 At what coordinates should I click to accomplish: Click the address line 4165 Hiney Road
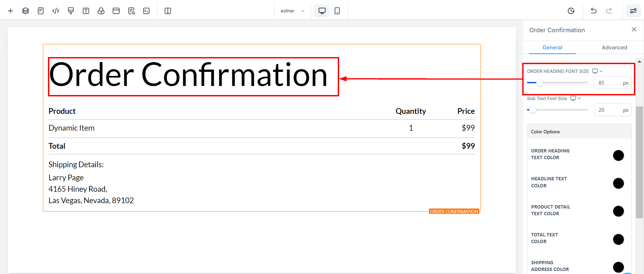coord(78,189)
